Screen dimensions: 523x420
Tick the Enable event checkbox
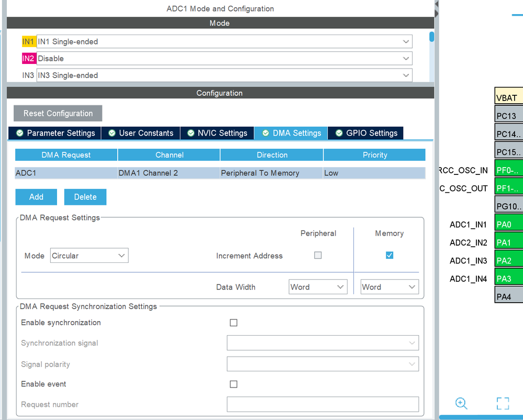point(233,384)
